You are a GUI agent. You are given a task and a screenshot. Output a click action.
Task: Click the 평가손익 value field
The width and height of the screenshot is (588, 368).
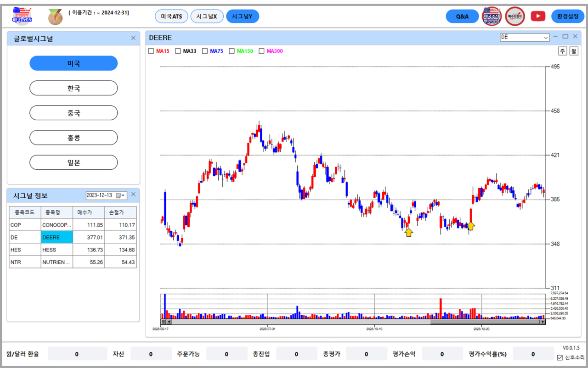(442, 354)
